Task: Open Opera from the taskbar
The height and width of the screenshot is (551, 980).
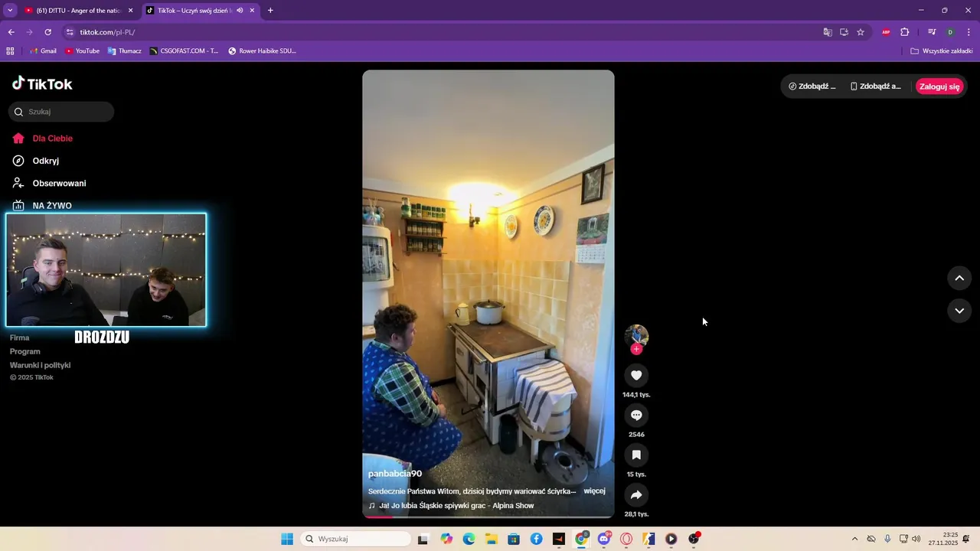Action: click(626, 539)
